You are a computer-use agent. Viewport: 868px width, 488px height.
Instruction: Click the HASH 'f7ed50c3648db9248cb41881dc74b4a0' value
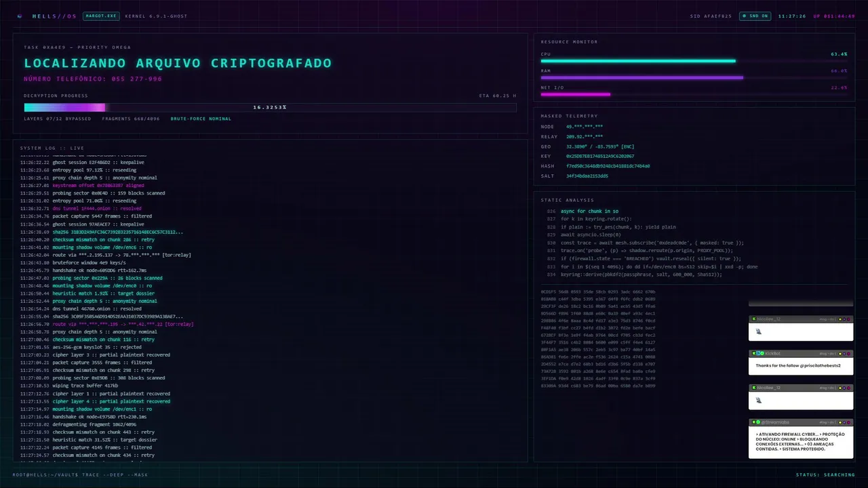(x=608, y=166)
